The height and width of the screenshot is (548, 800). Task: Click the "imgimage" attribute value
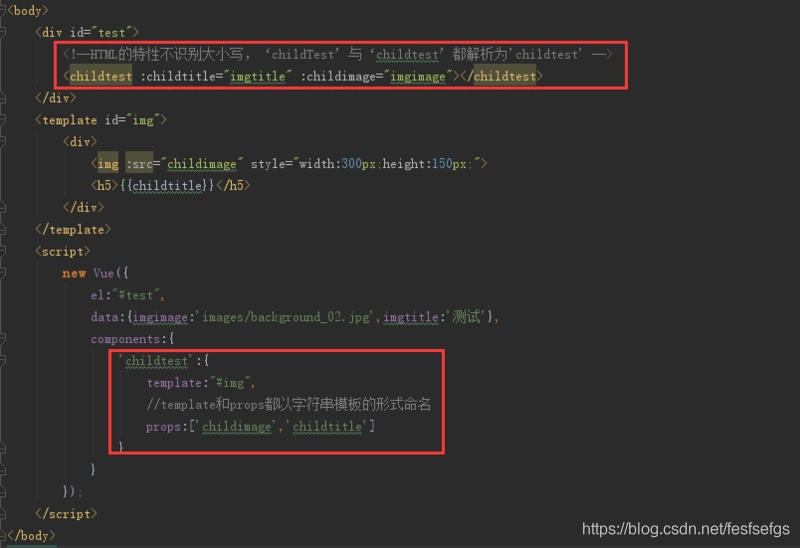tap(418, 77)
